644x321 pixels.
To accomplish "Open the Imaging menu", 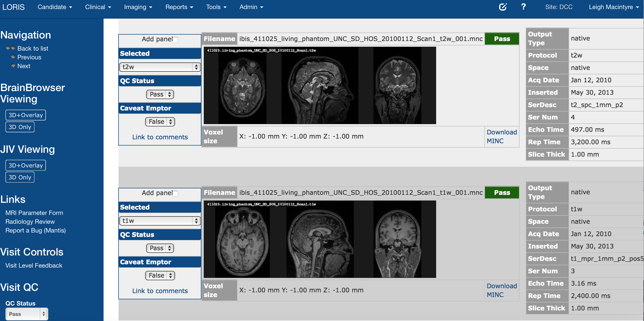I will [x=138, y=7].
